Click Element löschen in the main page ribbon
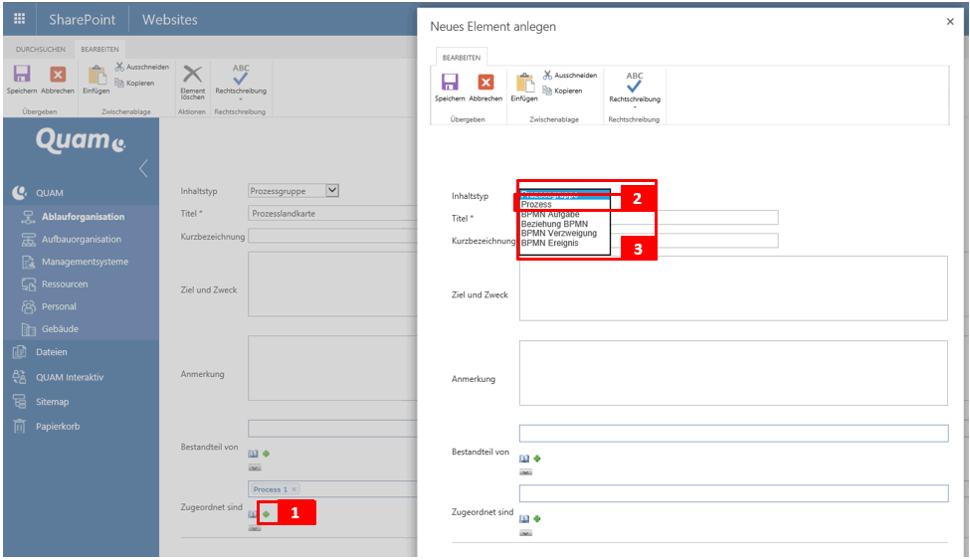 192,80
